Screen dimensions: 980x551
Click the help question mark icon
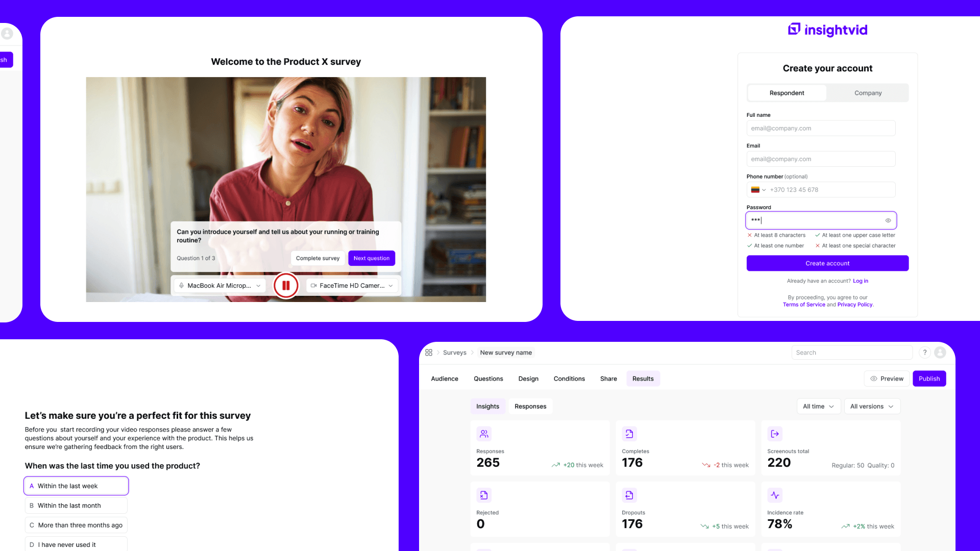[x=924, y=352]
